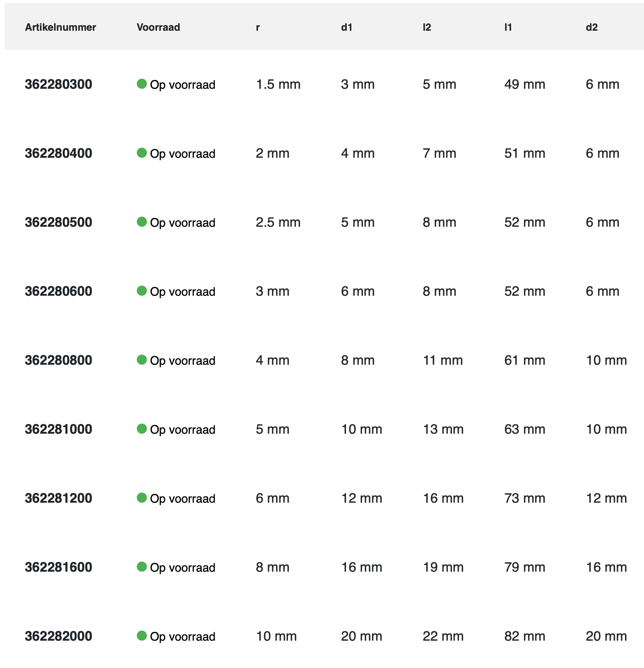This screenshot has width=644, height=668.
Task: Click the d2 column header
Action: point(591,27)
